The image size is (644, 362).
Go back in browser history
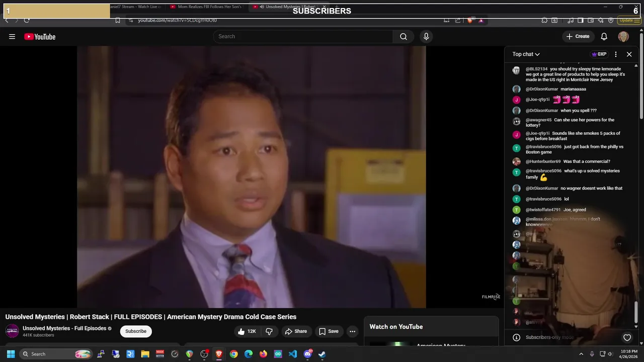click(7, 20)
